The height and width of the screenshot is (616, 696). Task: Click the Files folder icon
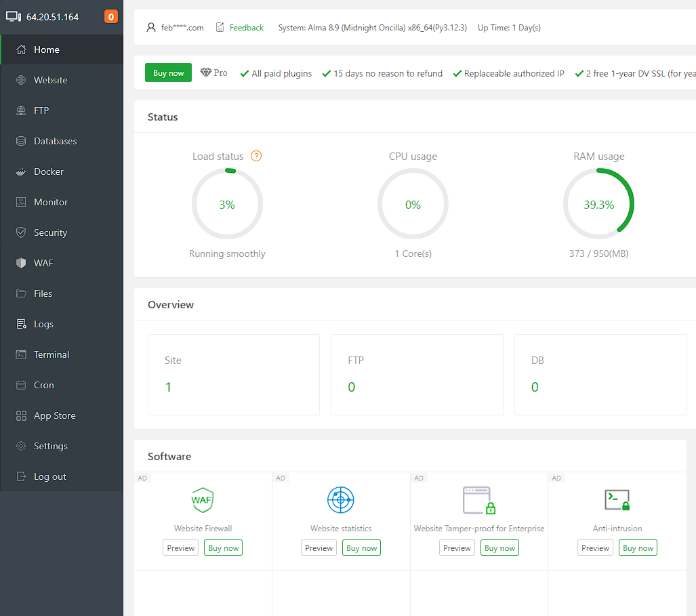click(x=21, y=294)
